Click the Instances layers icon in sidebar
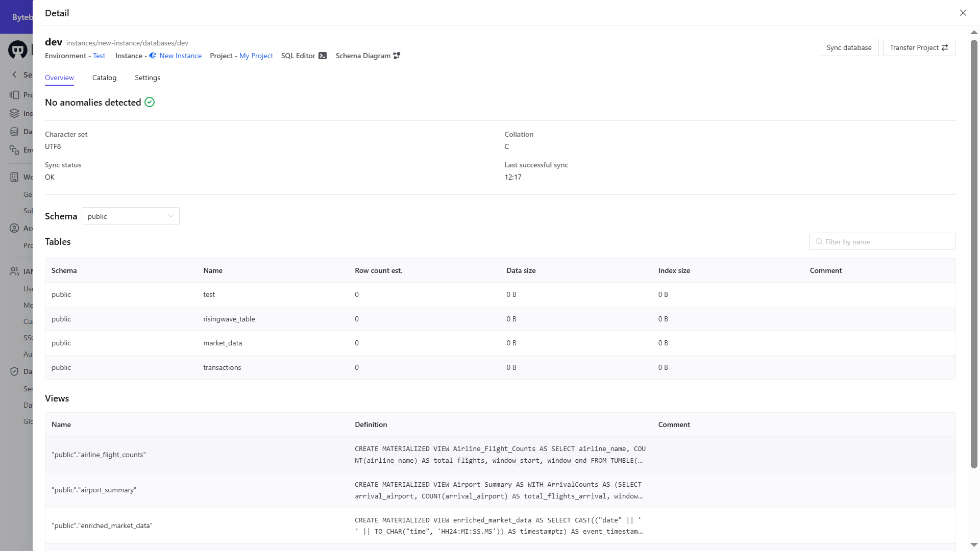This screenshot has height=551, width=980. pos(14,113)
